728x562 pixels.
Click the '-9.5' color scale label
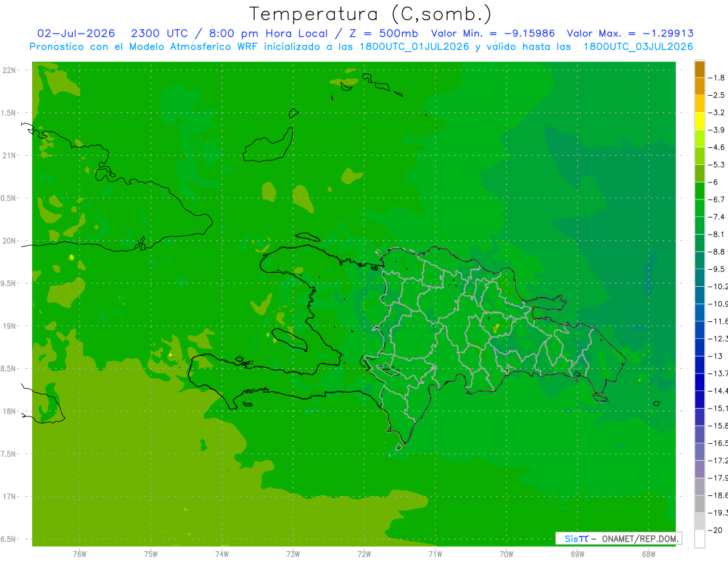point(716,269)
